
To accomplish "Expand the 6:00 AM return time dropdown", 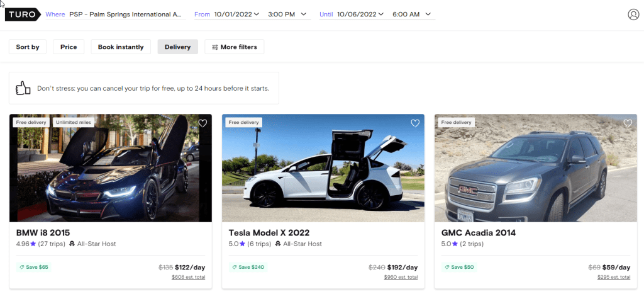I will 411,14.
